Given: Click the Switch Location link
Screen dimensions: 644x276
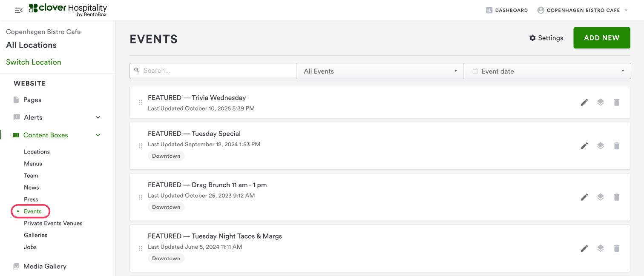Looking at the screenshot, I should [x=34, y=62].
